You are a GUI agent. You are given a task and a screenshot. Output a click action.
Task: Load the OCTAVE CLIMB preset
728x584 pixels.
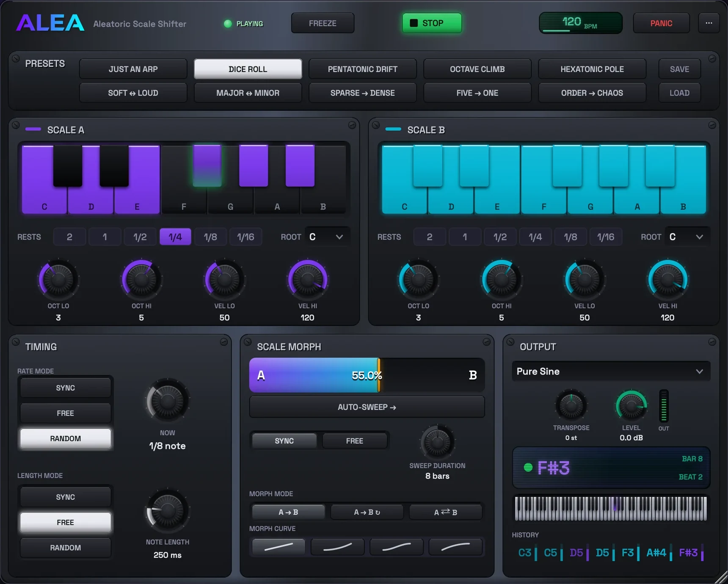point(477,69)
